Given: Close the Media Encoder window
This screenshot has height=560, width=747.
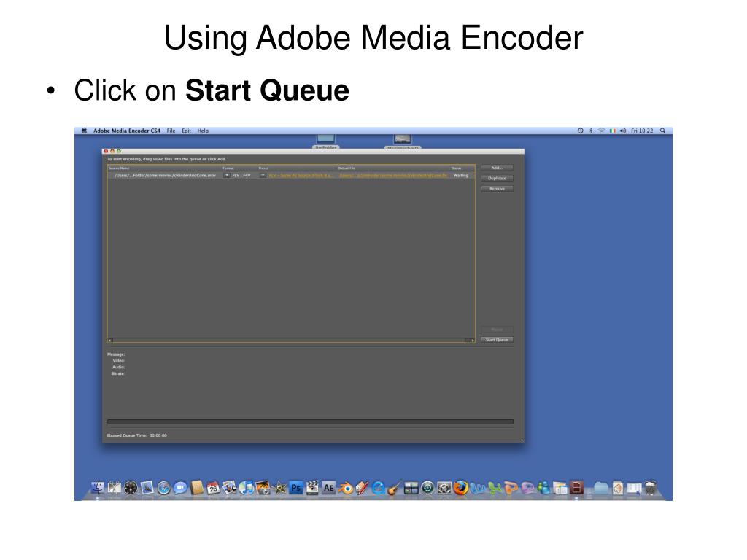Looking at the screenshot, I should 106,151.
